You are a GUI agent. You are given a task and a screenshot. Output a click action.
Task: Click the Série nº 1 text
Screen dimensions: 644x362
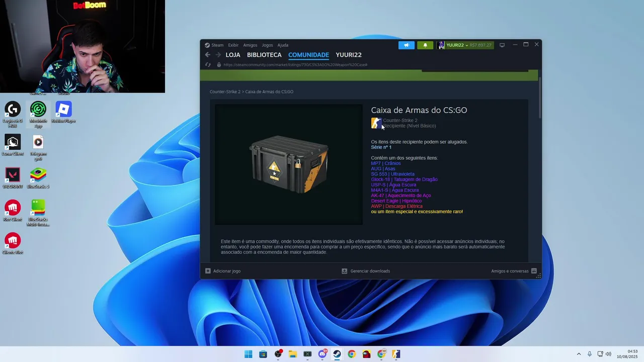pos(381,147)
